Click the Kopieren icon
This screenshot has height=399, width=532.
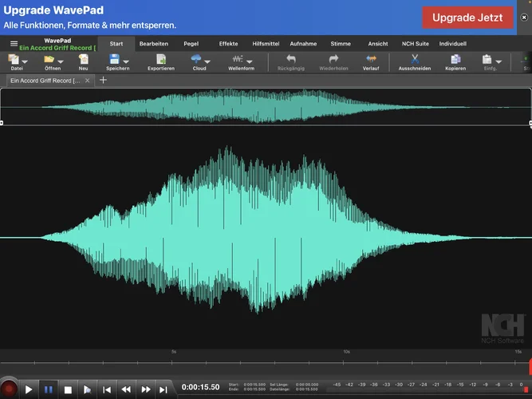point(455,60)
